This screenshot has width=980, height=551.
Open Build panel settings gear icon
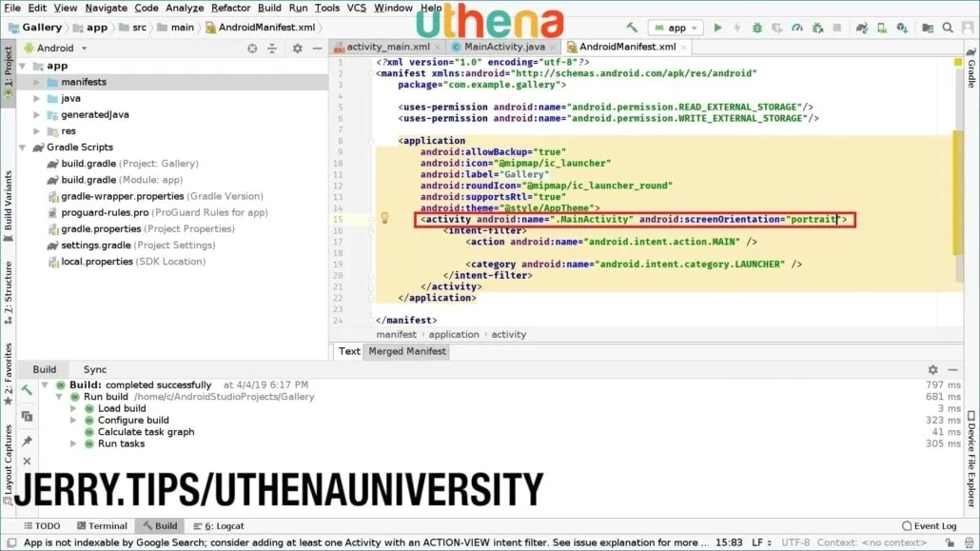point(932,369)
